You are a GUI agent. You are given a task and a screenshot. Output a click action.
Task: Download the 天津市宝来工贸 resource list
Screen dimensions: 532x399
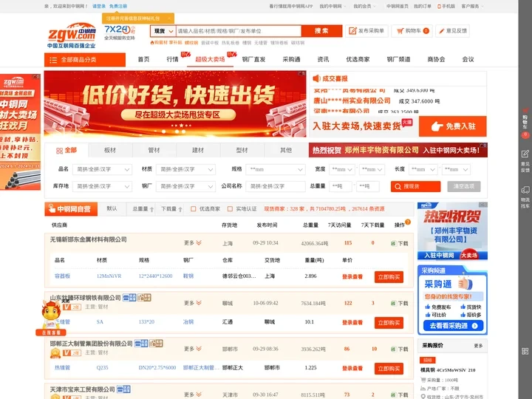(x=400, y=395)
